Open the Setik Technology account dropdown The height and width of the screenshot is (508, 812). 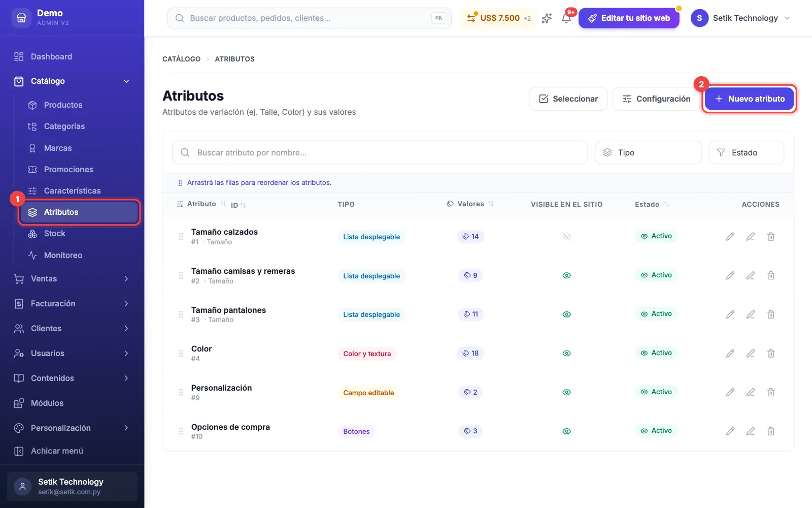tap(741, 18)
